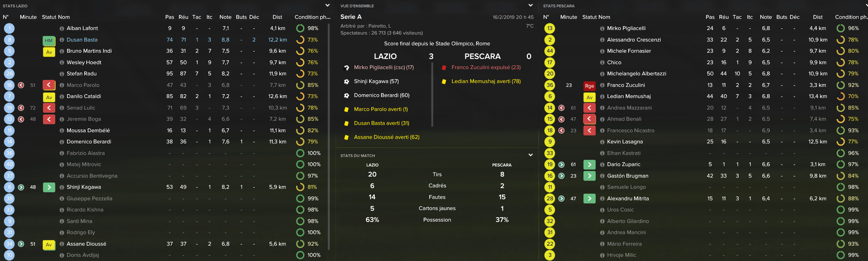Click Ledian Memushaj's yellow card status badge
868x261 pixels.
click(x=589, y=97)
